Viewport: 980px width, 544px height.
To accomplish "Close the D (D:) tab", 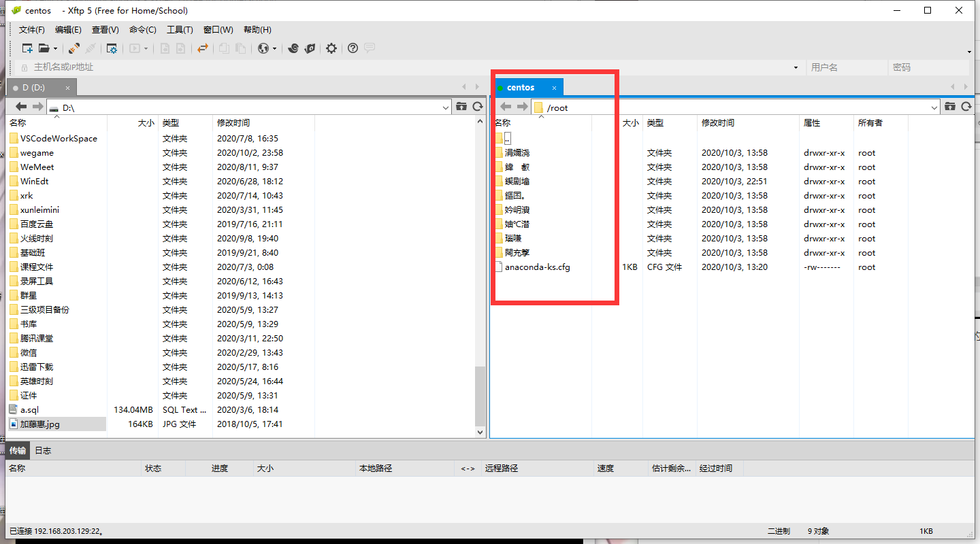I will [68, 88].
